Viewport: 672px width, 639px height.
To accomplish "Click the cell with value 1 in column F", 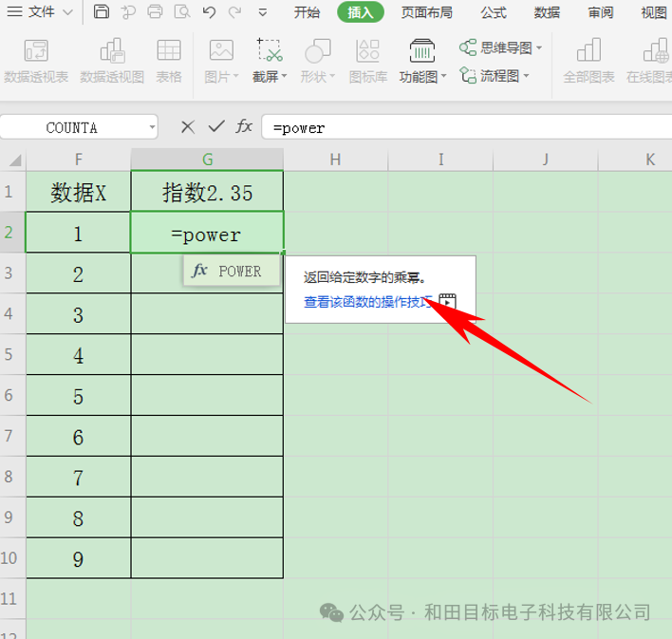I will point(79,232).
